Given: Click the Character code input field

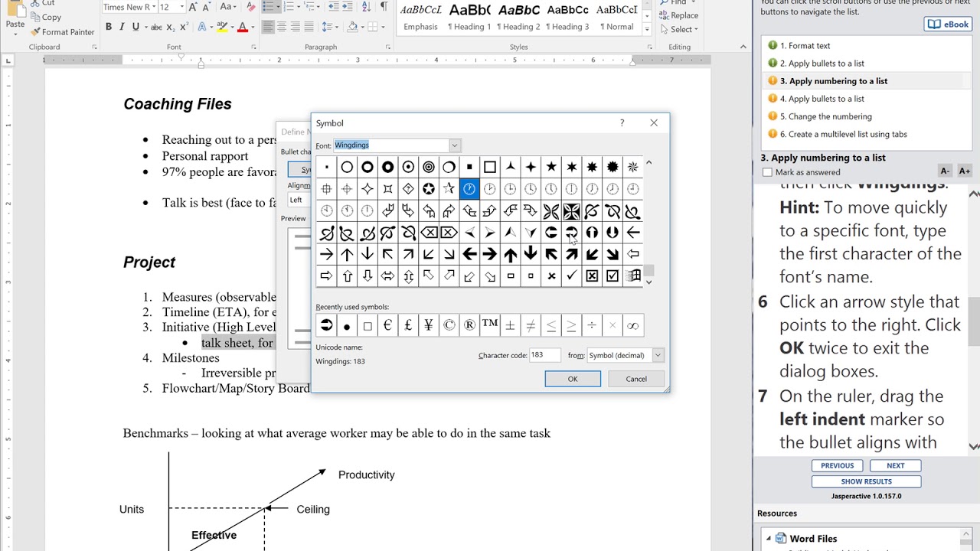Looking at the screenshot, I should point(547,355).
